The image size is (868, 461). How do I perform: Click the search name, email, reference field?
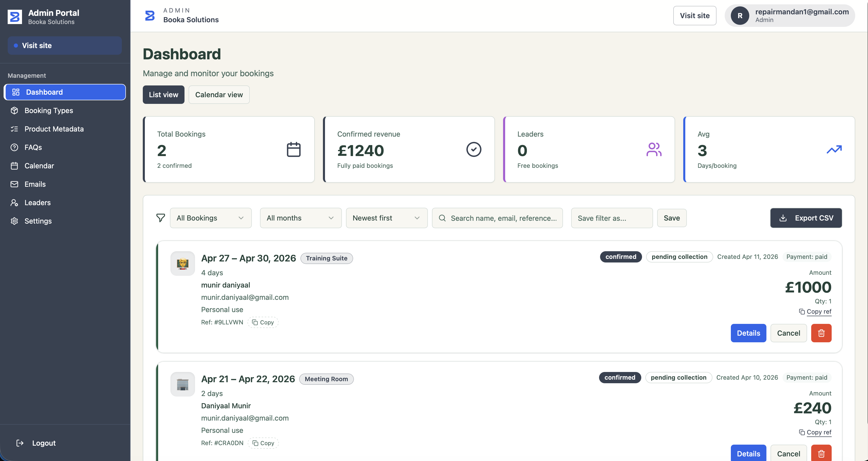point(497,218)
